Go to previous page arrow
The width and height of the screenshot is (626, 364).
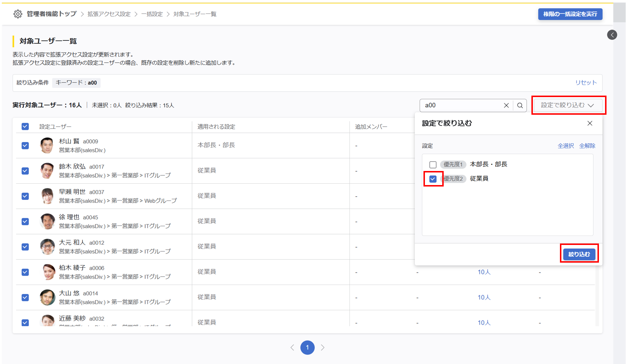click(292, 347)
